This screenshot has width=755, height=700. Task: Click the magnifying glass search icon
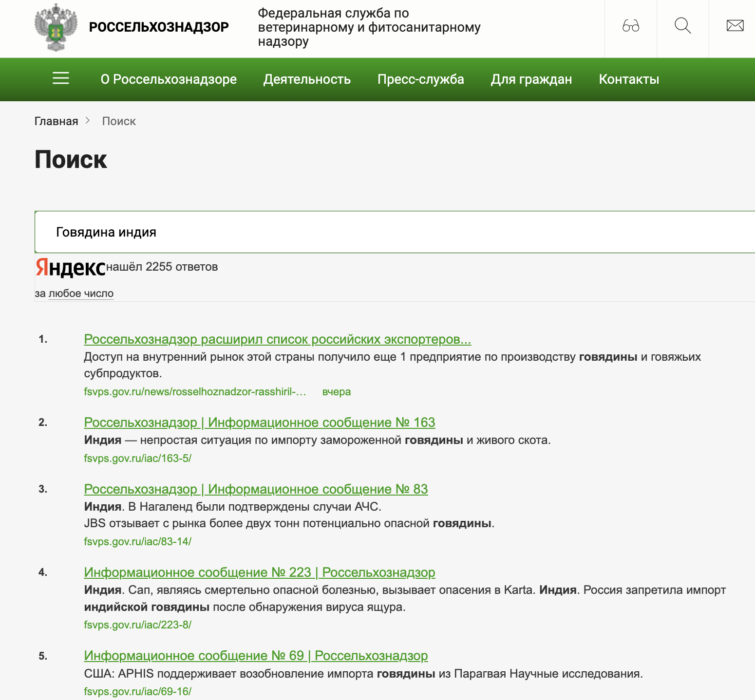(x=683, y=26)
